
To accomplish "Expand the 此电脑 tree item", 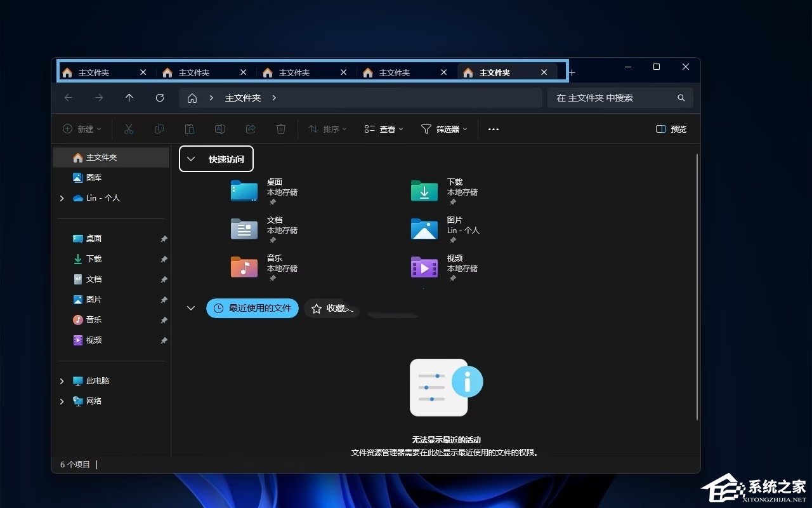I will (x=62, y=380).
